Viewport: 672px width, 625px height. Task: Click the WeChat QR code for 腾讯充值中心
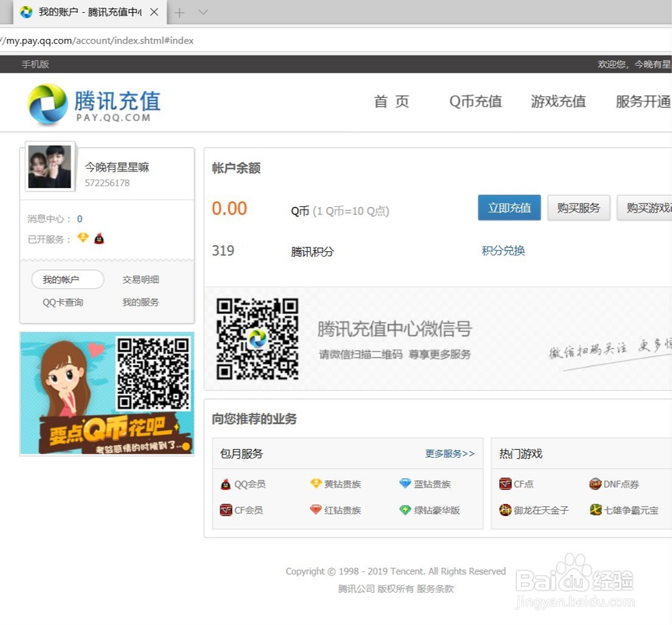click(257, 339)
